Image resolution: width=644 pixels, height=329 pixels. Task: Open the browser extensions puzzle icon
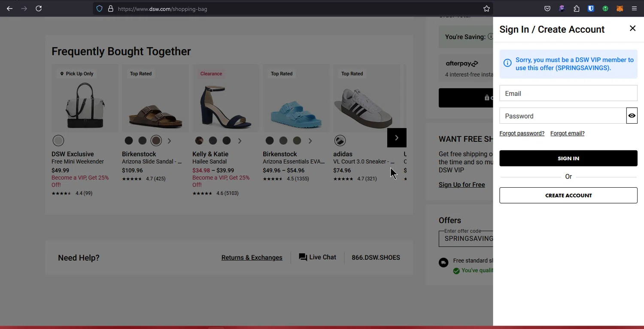pos(577,9)
